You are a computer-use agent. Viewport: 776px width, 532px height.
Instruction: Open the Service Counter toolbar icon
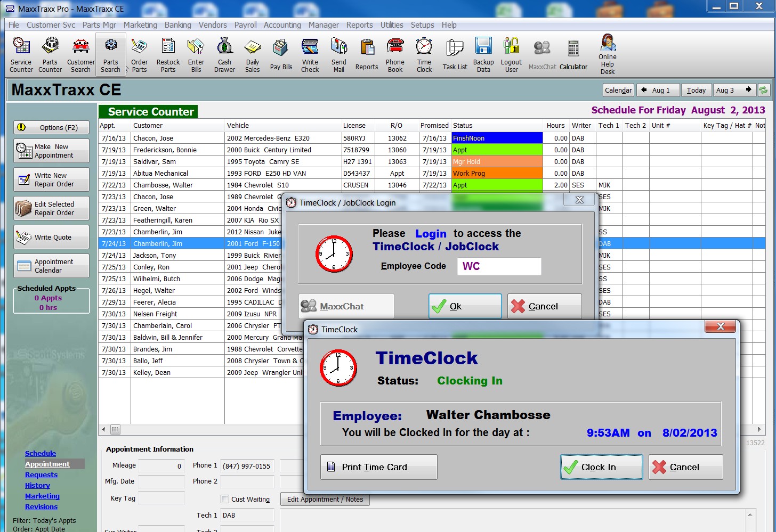(x=21, y=54)
